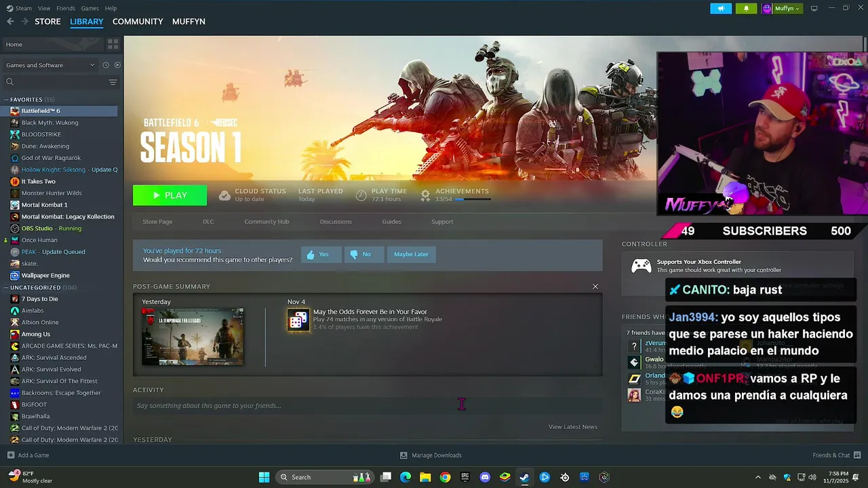
Task: Click the achievements gear icon
Action: click(x=425, y=195)
